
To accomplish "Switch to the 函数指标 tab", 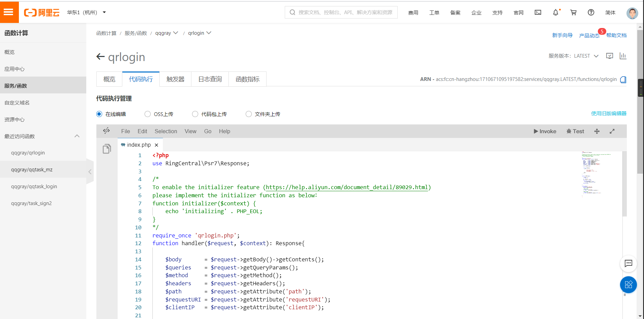I will point(247,79).
